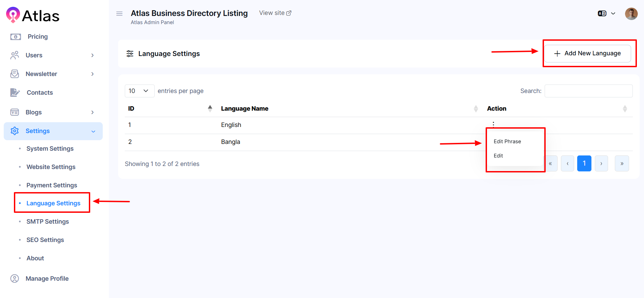Click the Newsletter icon in sidebar

pos(15,74)
